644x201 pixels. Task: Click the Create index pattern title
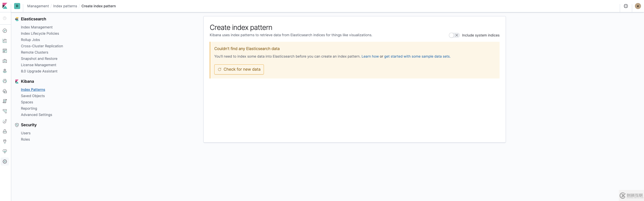pos(241,27)
